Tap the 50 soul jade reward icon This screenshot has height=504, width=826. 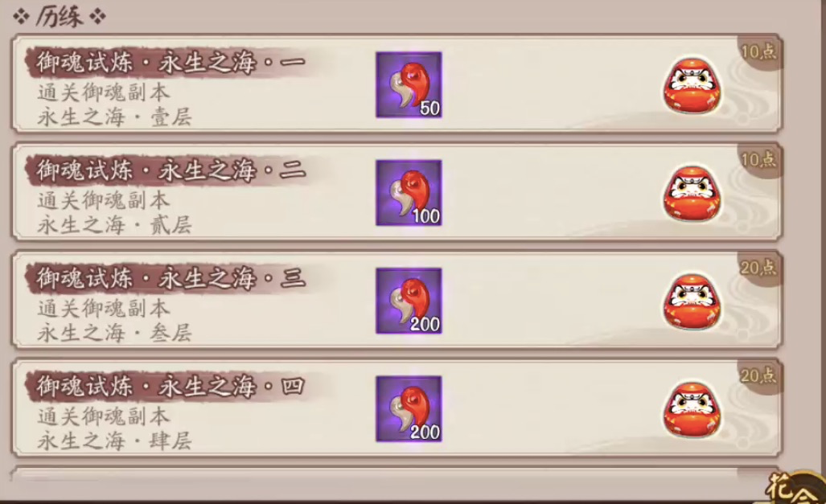click(409, 84)
